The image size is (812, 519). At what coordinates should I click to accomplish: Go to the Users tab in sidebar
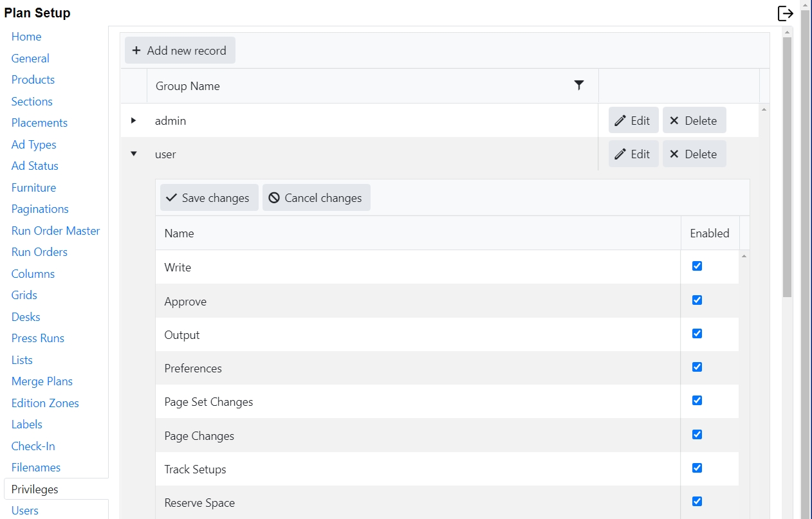(25, 511)
